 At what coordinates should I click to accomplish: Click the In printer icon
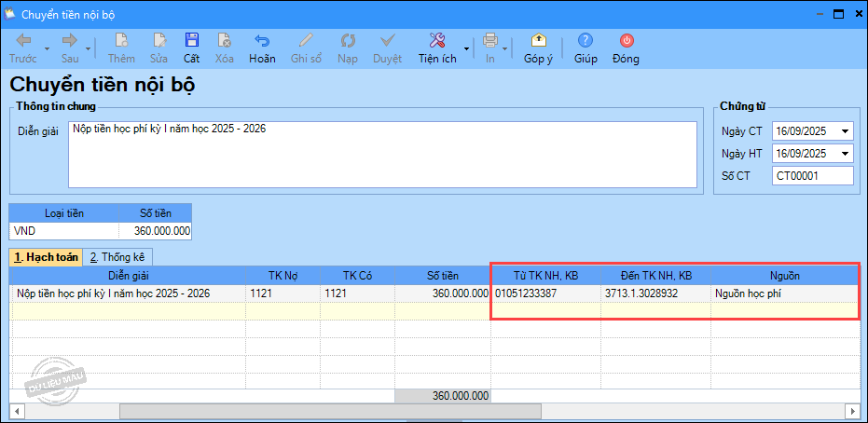489,41
